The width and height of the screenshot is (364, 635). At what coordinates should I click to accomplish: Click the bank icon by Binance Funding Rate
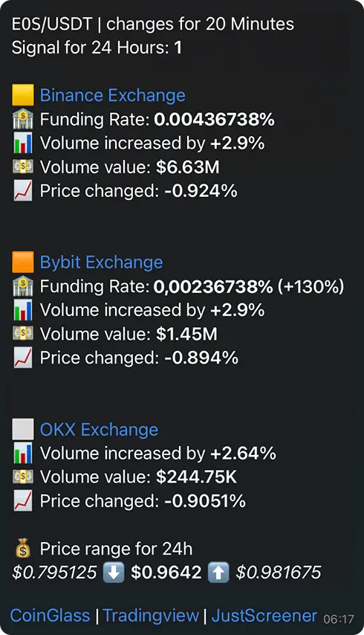coord(22,120)
